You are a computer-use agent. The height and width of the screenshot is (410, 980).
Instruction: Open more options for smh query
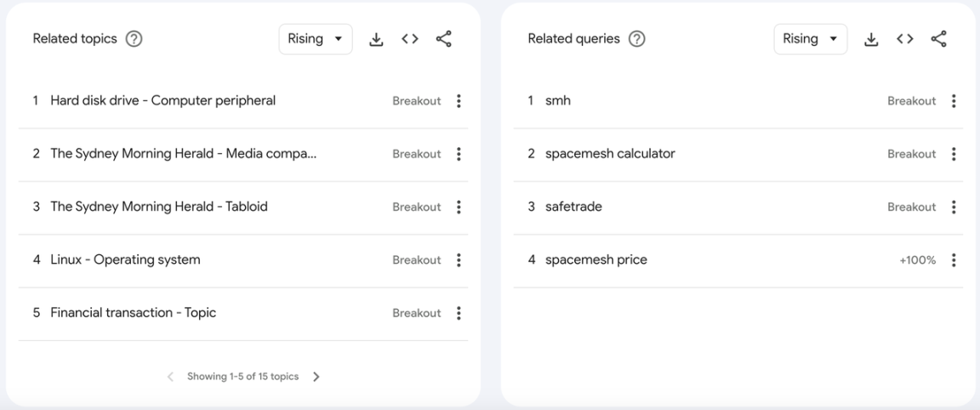954,101
